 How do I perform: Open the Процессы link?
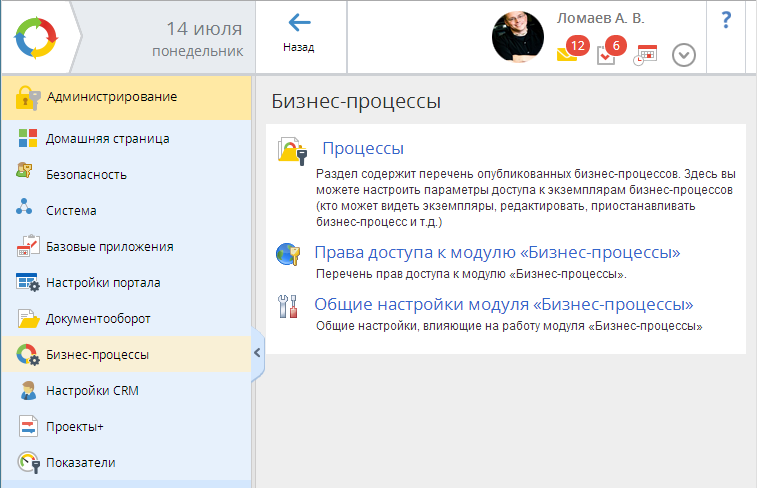click(x=362, y=149)
